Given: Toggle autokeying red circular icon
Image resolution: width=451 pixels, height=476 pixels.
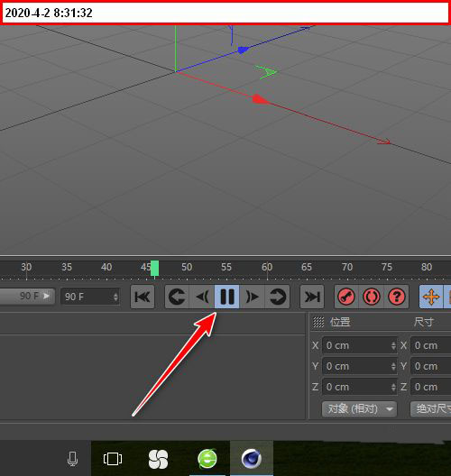Looking at the screenshot, I should [372, 297].
